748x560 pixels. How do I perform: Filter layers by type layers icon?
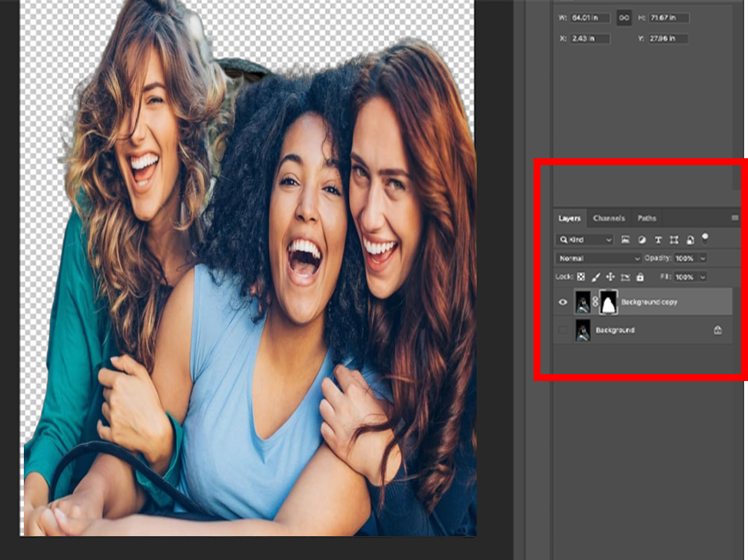pos(658,240)
